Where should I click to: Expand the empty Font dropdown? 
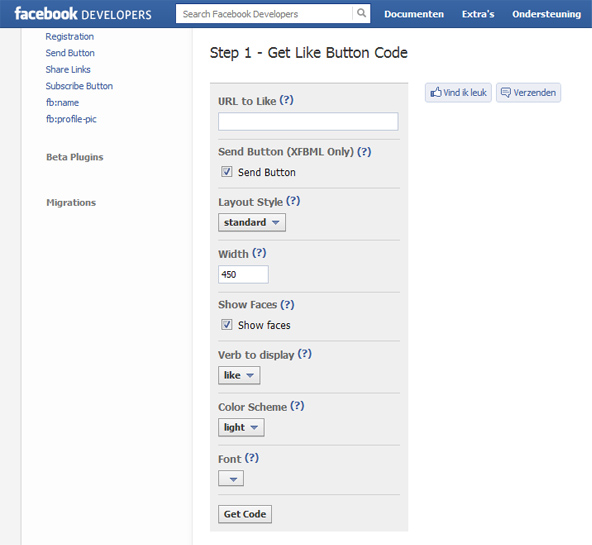pos(231,479)
